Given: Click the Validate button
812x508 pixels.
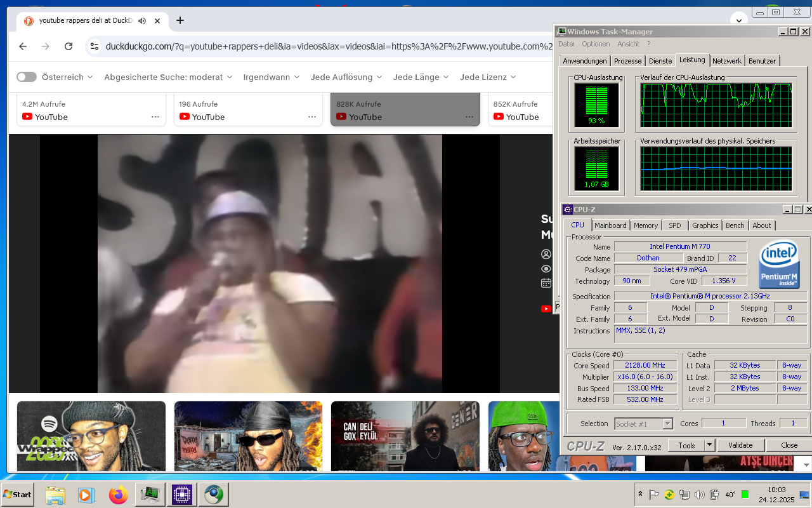Looking at the screenshot, I should click(740, 445).
